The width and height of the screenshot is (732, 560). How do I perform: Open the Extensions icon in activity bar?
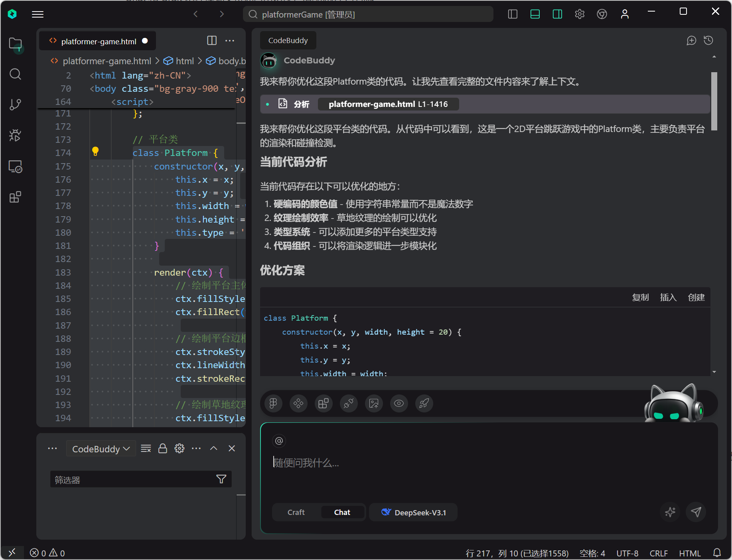[15, 197]
